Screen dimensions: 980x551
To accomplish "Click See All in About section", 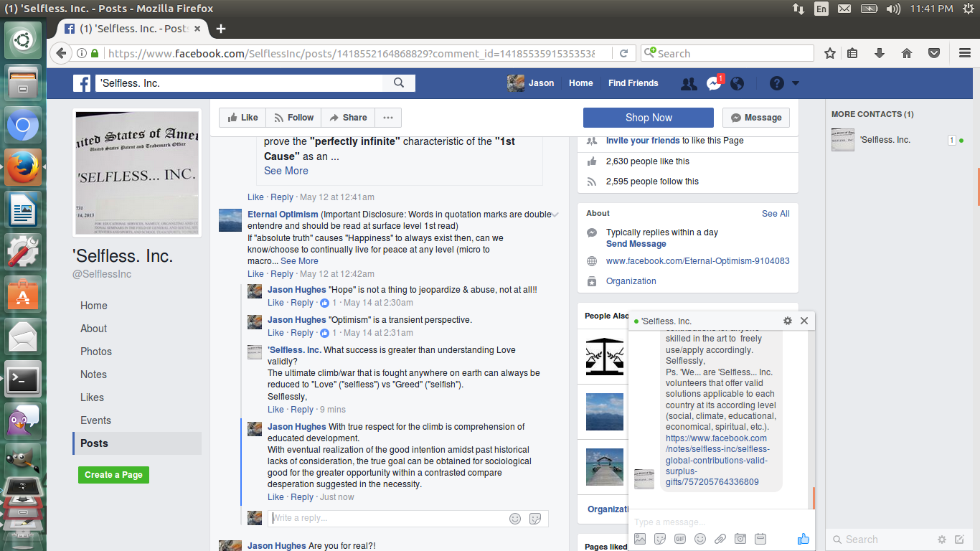I will (x=776, y=214).
